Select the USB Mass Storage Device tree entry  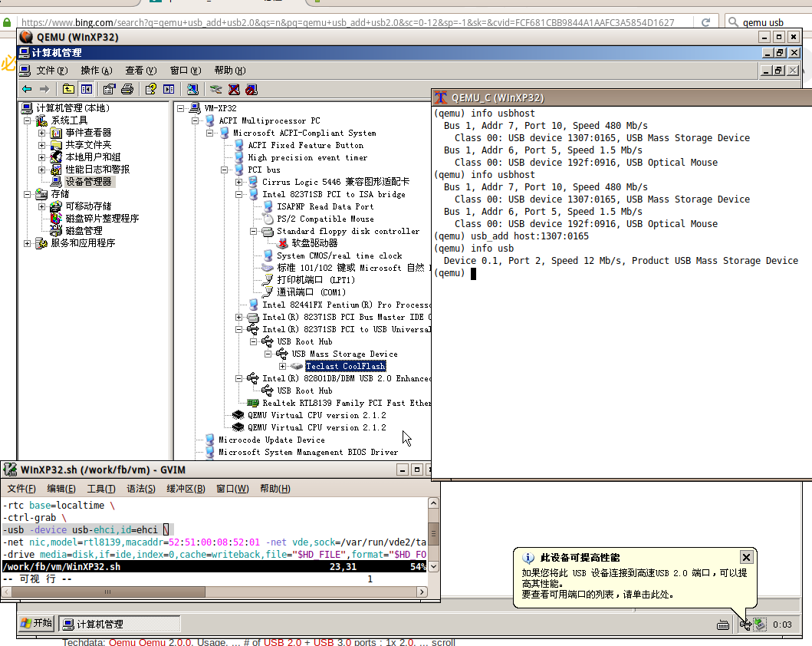coord(344,354)
